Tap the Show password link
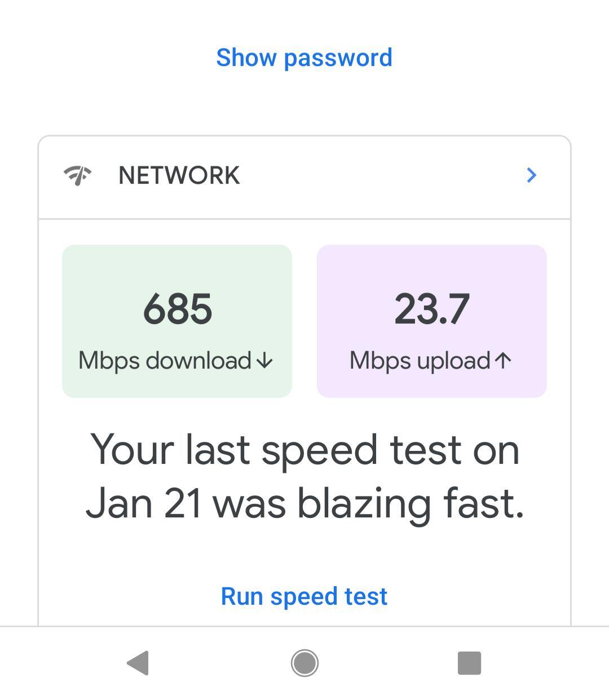Image resolution: width=609 pixels, height=700 pixels. click(x=304, y=57)
